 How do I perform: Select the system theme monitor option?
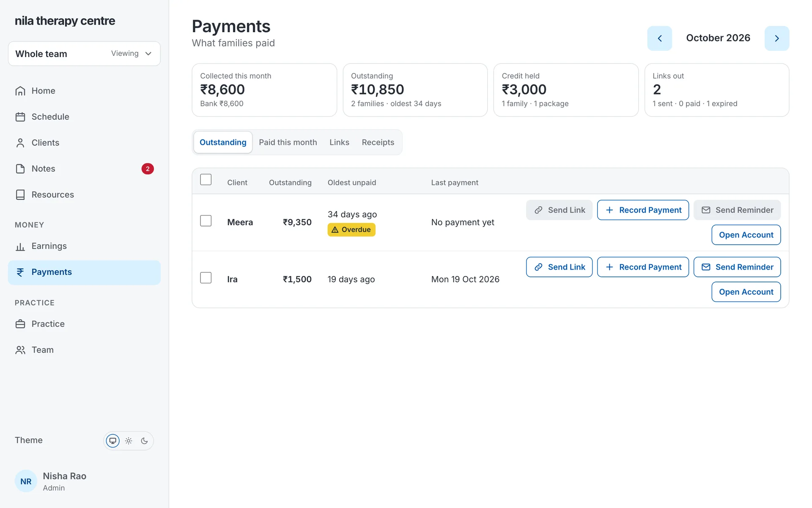pos(113,441)
